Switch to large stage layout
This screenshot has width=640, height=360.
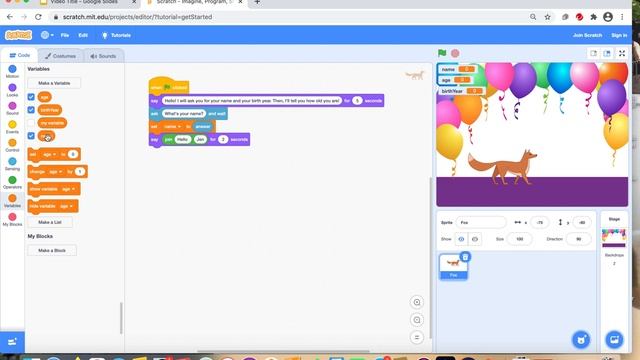(607, 53)
